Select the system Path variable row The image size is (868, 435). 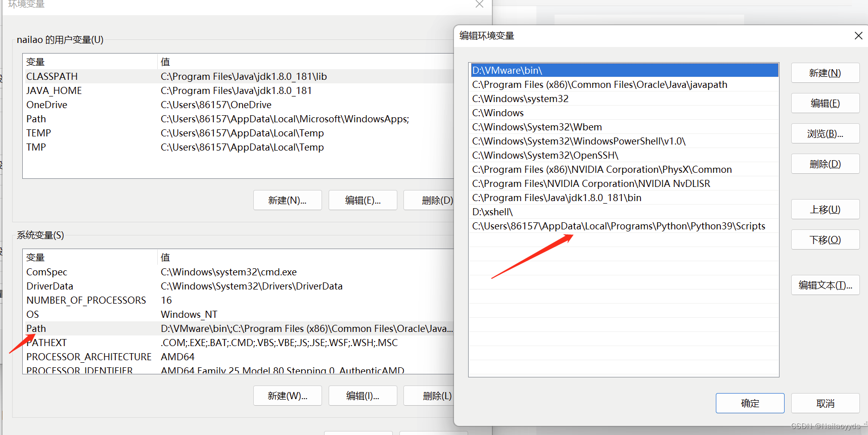[x=239, y=328]
